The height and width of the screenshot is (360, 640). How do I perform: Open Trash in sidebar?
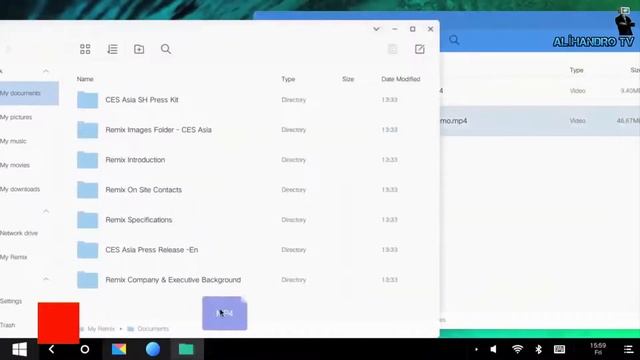click(8, 325)
